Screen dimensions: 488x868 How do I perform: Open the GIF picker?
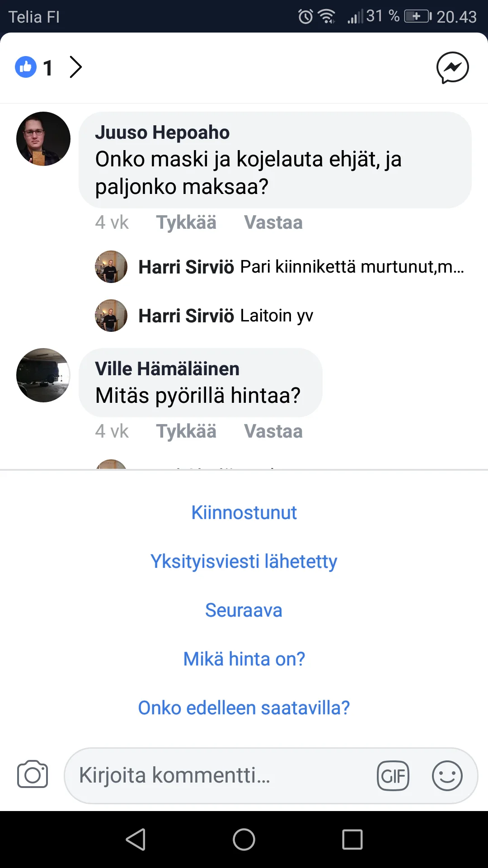(x=393, y=776)
